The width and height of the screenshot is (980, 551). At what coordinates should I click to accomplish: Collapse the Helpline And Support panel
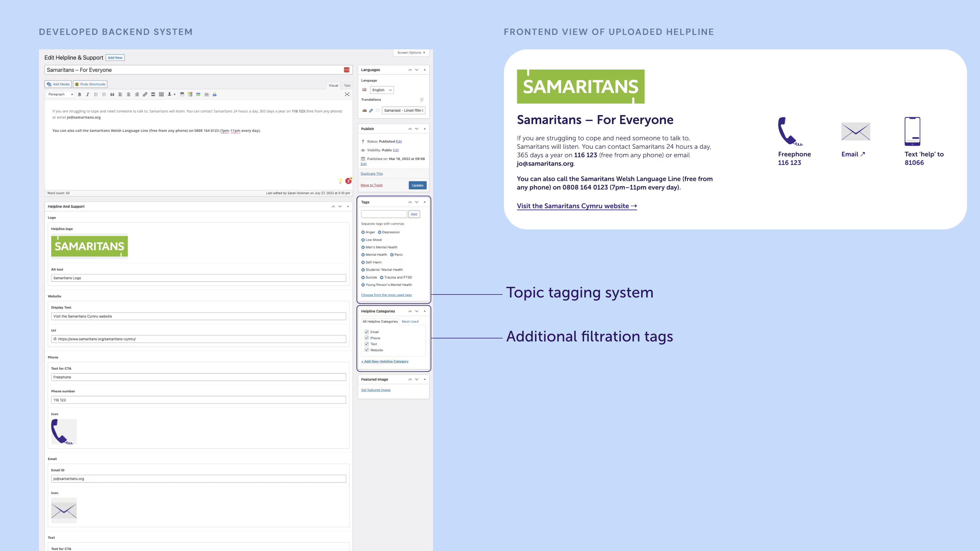348,206
